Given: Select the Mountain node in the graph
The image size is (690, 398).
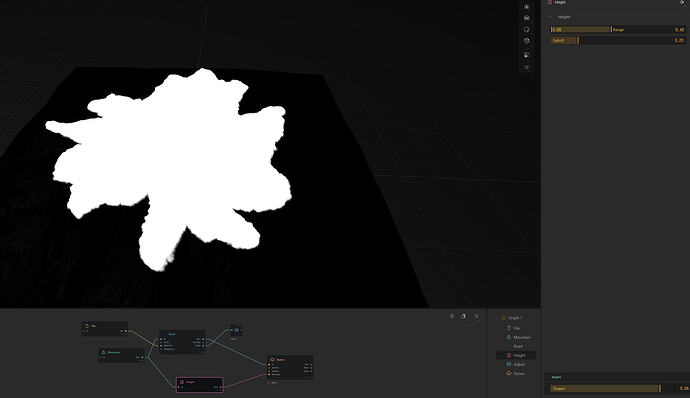Looking at the screenshot, I should click(121, 354).
